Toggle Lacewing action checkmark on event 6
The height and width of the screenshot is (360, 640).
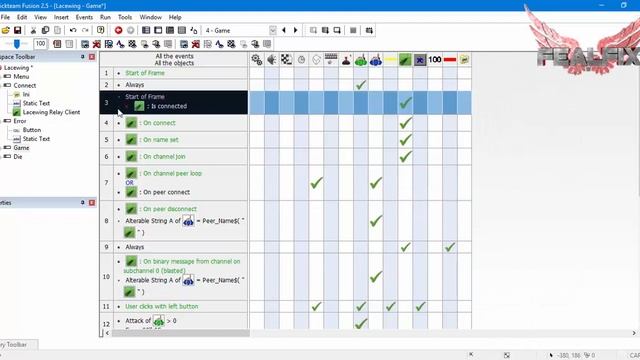[x=405, y=156]
